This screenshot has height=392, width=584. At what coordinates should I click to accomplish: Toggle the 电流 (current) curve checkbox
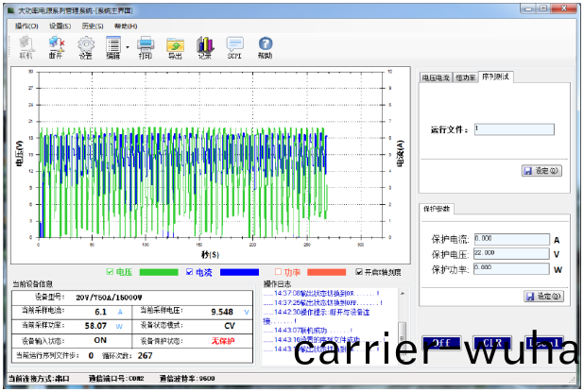coord(190,272)
